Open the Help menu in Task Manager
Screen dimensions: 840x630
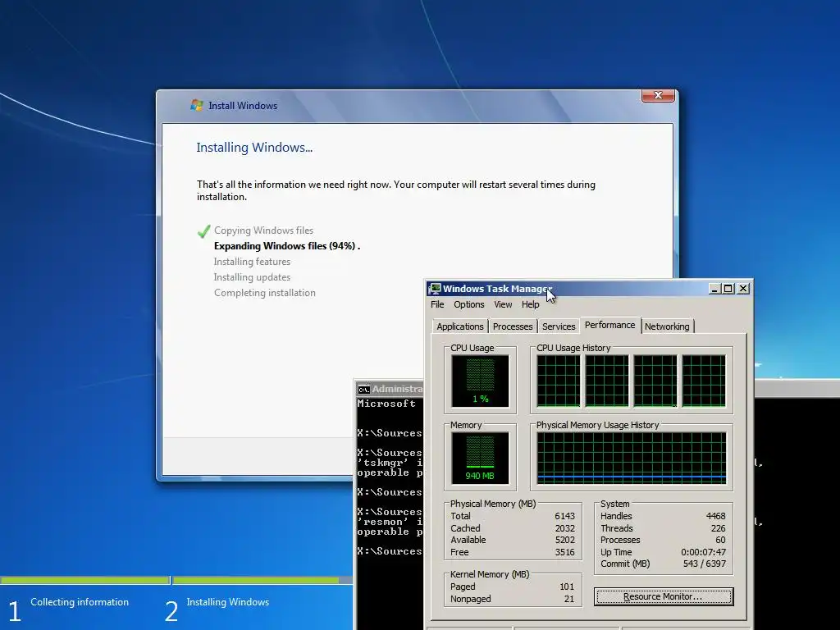point(531,304)
